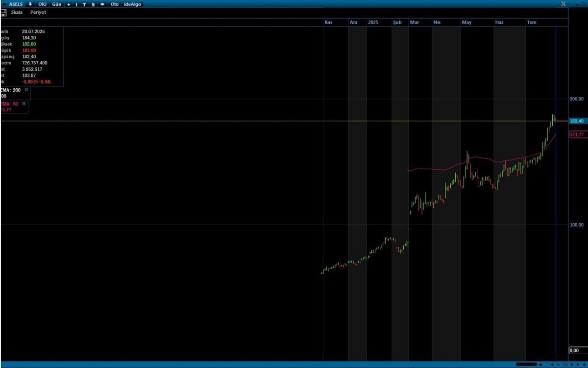The height and width of the screenshot is (368, 588).
Task: Click the save diskette icon
Action: click(2, 12)
